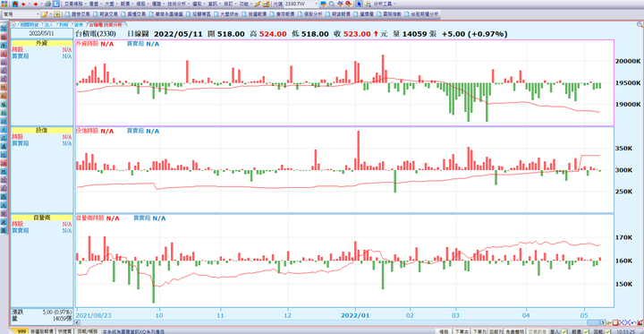
Task: Click the pencil note icon beside 常用 dropdown
Action: [45, 14]
